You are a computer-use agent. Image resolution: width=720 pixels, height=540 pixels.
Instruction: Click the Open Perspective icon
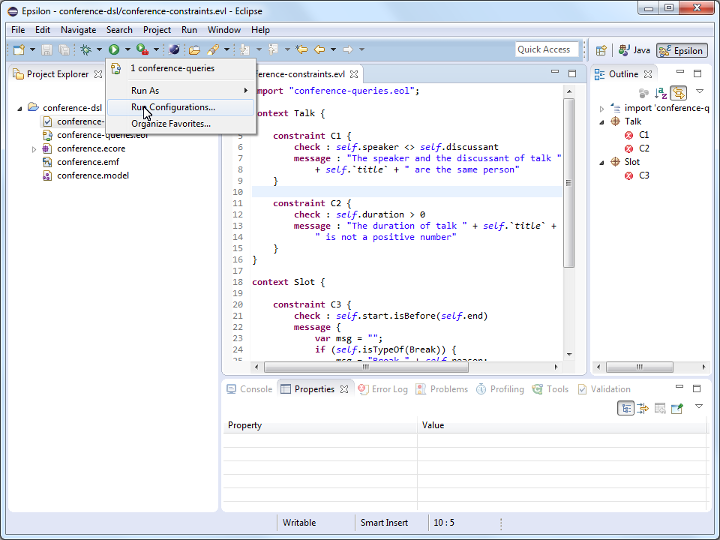pyautogui.click(x=601, y=50)
